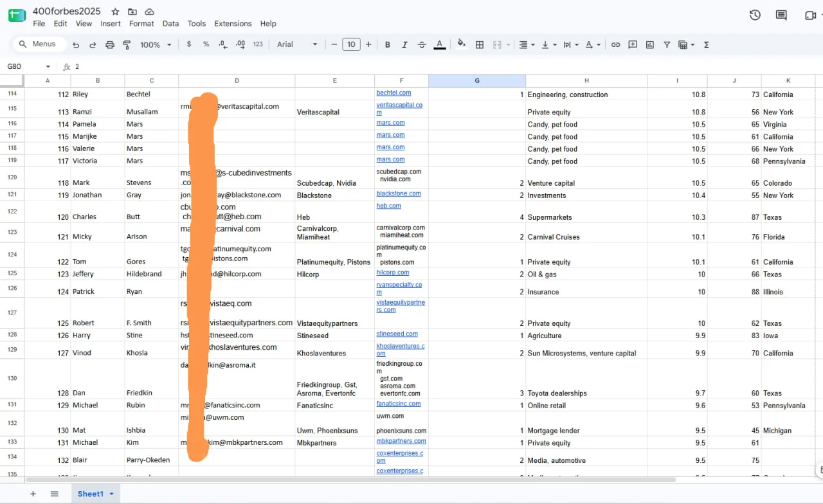
Task: Toggle italic formatting
Action: pyautogui.click(x=404, y=44)
